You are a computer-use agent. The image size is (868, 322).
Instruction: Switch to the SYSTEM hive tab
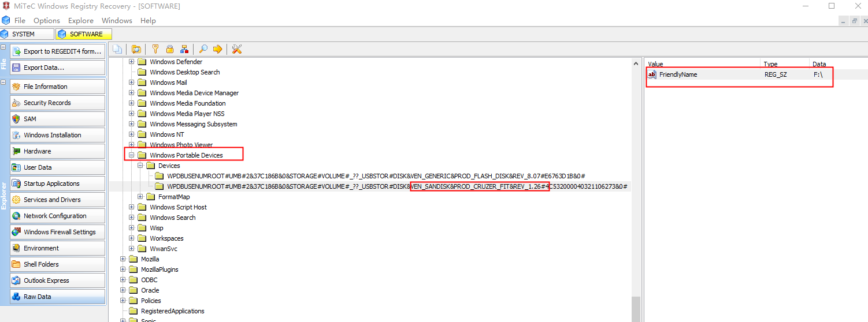click(27, 34)
